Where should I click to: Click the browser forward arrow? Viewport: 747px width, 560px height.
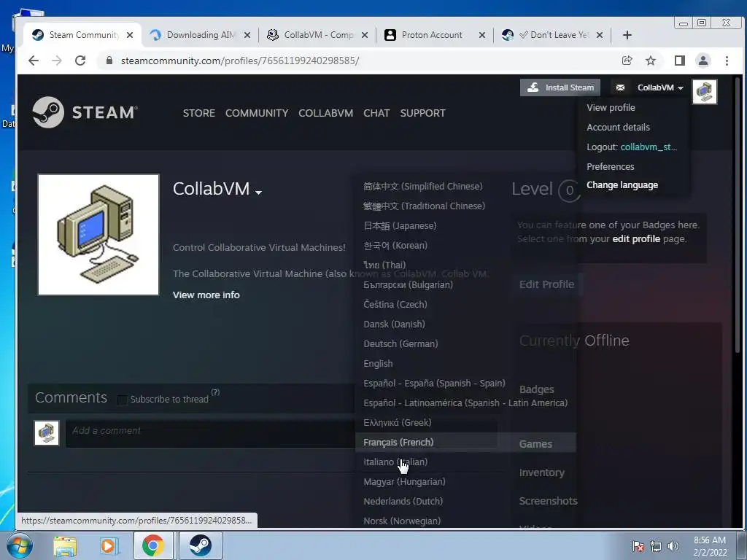(57, 61)
